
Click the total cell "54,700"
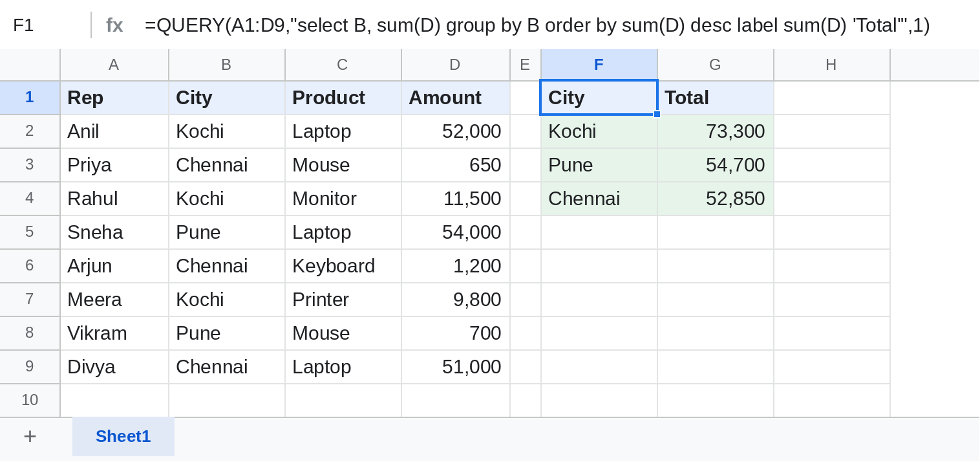716,165
